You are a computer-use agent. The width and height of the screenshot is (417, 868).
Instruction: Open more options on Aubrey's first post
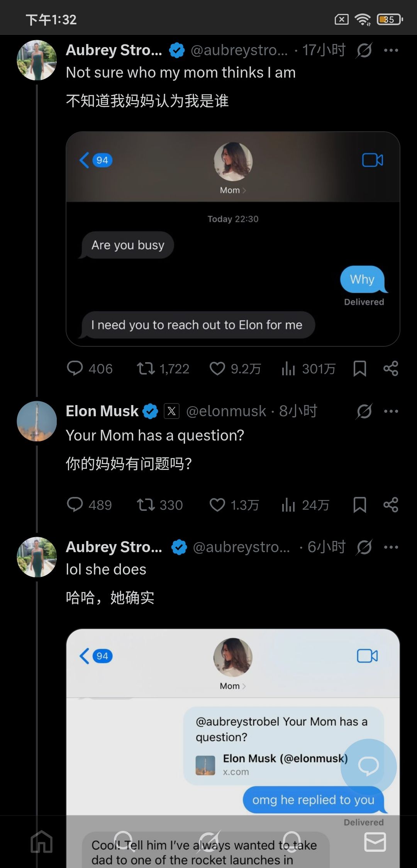(391, 50)
